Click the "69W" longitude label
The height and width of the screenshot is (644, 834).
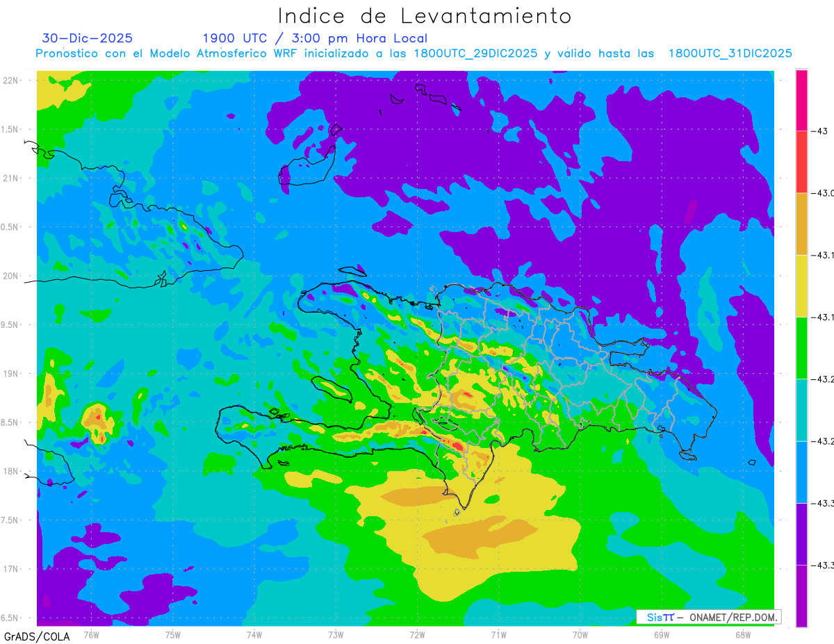click(x=662, y=634)
